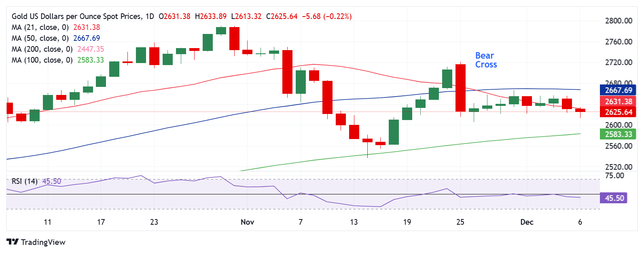The image size is (644, 253).
Task: Click the MA 200 indicator legend
Action: (42, 49)
